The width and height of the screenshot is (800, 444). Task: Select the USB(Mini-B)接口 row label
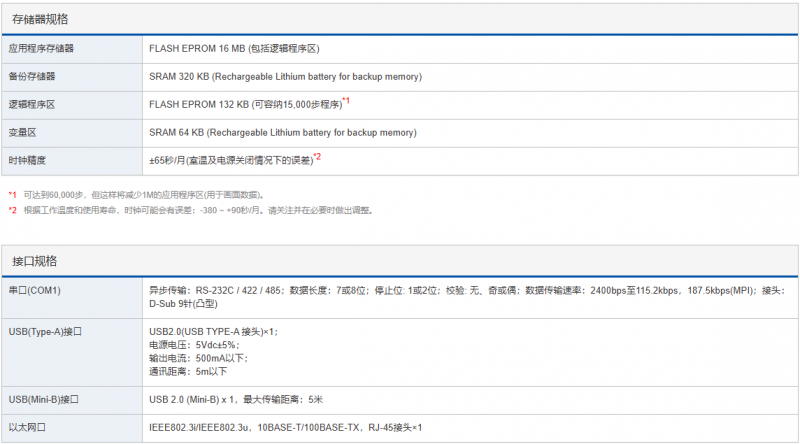[x=44, y=399]
